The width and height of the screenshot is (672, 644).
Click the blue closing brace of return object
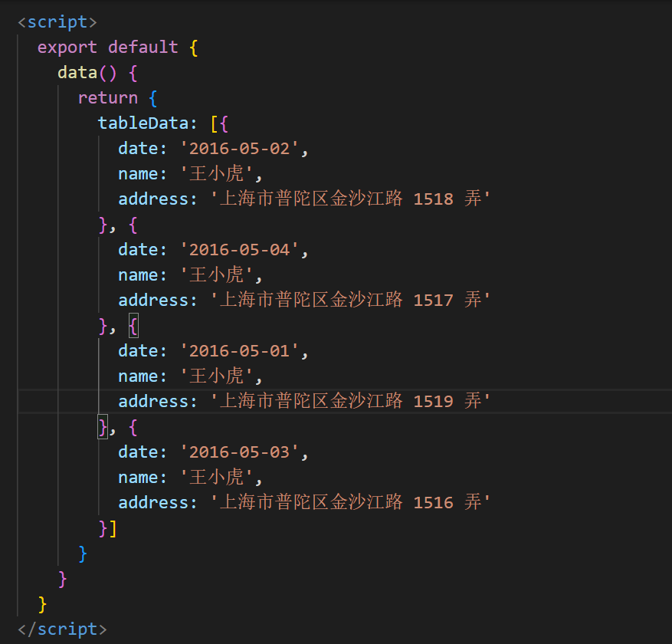point(83,554)
